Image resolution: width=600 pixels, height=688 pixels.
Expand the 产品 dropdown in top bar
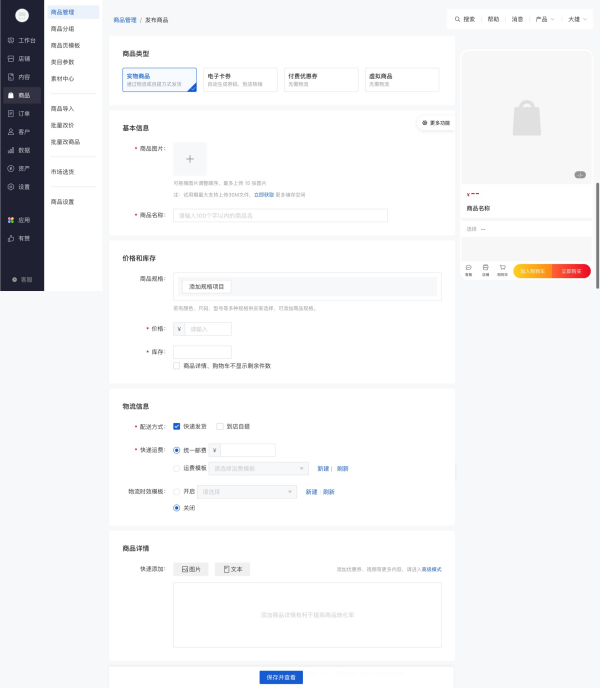[545, 19]
